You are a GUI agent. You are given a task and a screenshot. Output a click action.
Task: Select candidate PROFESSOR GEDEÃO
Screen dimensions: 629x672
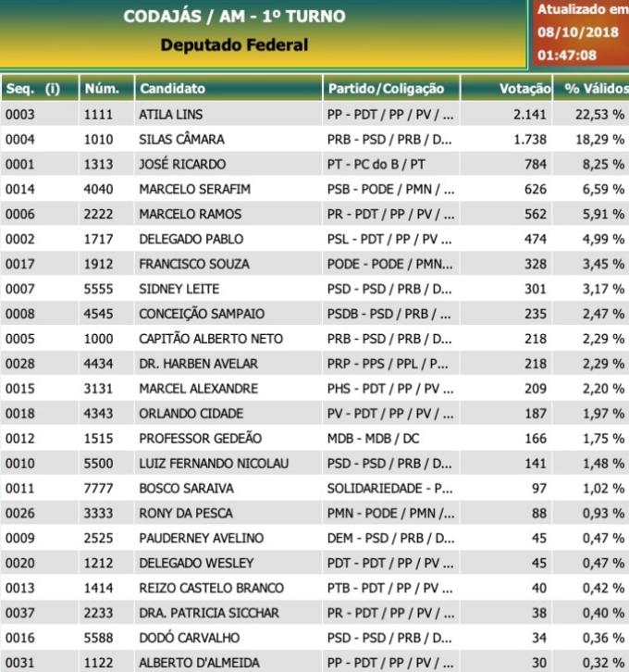click(200, 438)
